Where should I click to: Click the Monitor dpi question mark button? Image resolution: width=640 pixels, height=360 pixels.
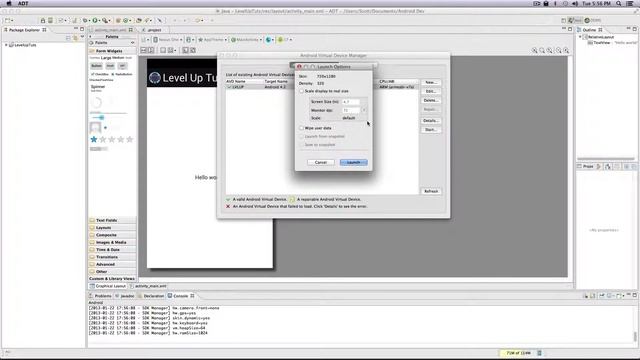[364, 110]
